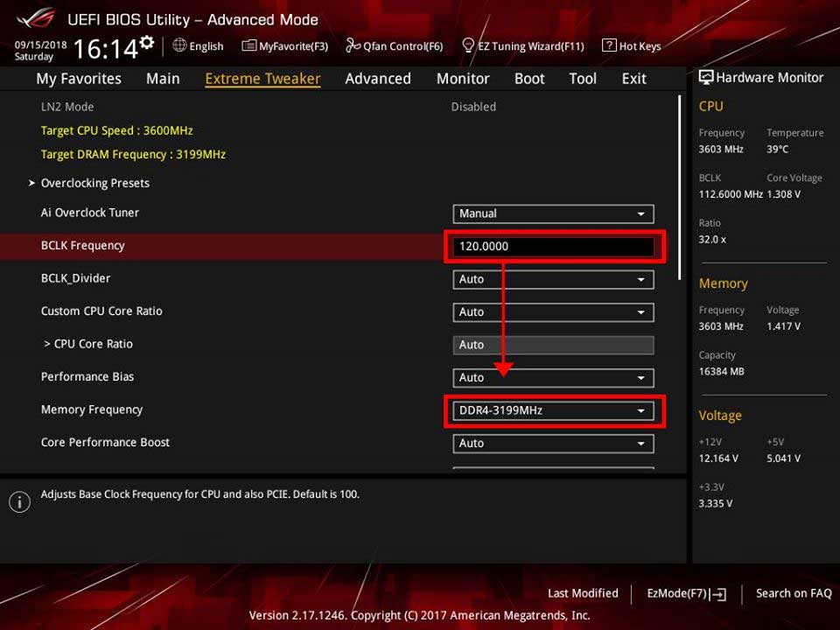The width and height of the screenshot is (840, 630).
Task: Select the > CPU Core Ratio label
Action: [87, 344]
